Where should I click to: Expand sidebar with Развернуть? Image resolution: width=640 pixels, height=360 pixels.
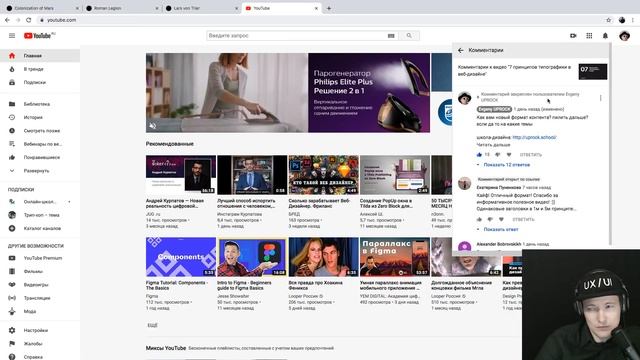point(40,171)
